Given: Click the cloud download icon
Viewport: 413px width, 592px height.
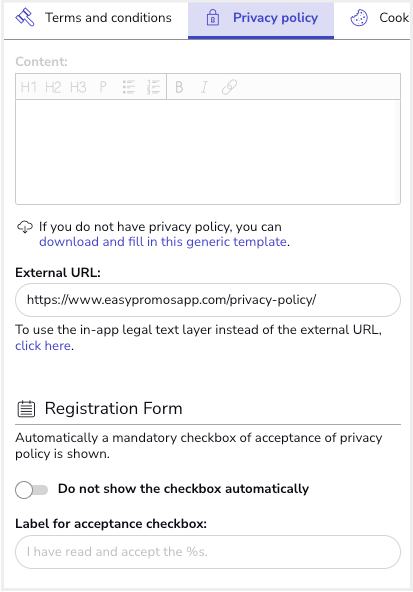Looking at the screenshot, I should 25,227.
